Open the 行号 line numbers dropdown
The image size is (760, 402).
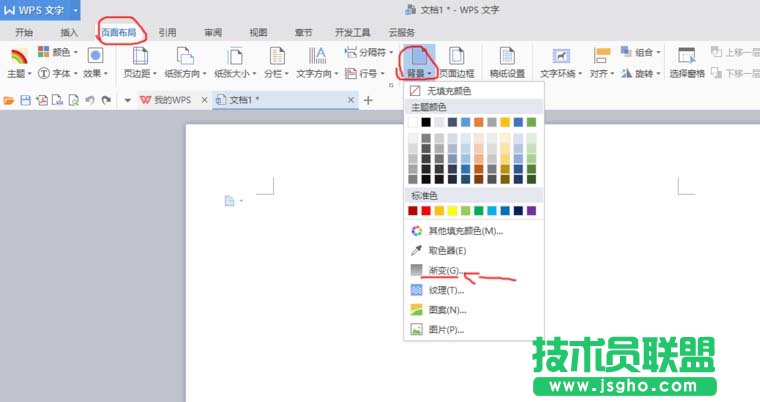point(364,73)
